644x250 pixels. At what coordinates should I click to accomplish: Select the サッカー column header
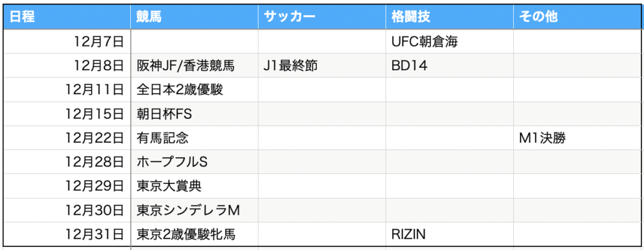click(x=322, y=17)
